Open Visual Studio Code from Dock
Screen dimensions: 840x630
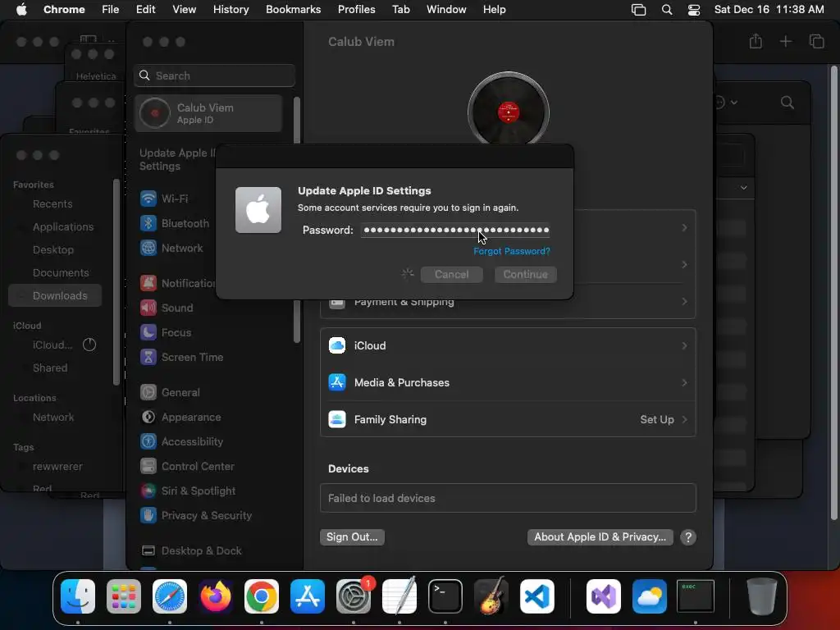click(x=537, y=596)
